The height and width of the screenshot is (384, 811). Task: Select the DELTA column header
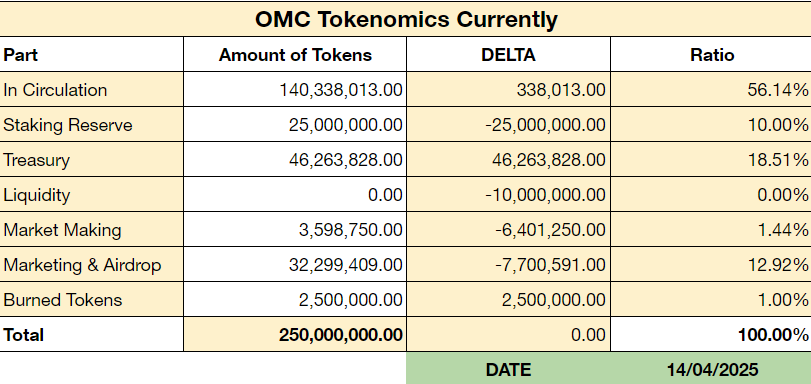[508, 54]
